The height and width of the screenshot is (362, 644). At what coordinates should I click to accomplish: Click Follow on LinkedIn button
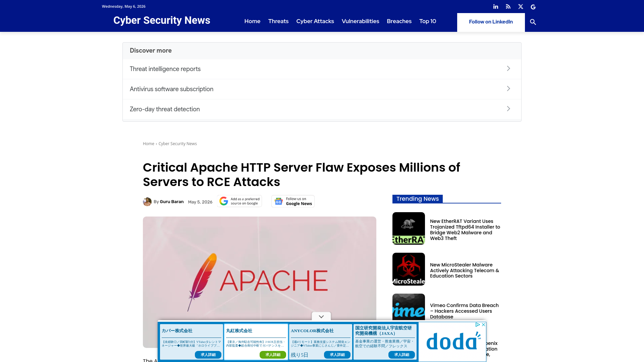point(491,22)
